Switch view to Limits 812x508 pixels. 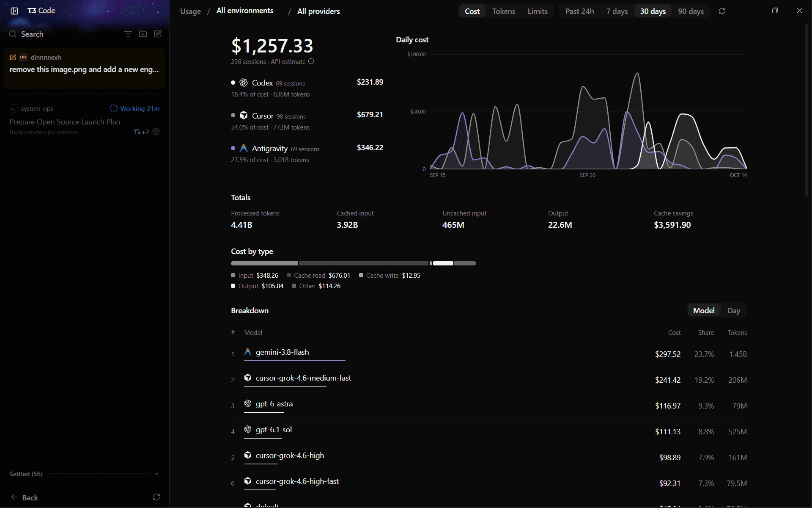[538, 11]
